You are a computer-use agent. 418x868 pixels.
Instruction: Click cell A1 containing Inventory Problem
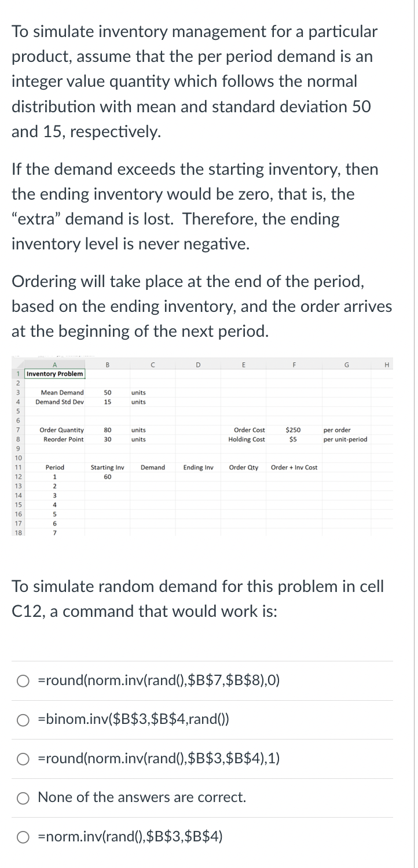pos(54,373)
